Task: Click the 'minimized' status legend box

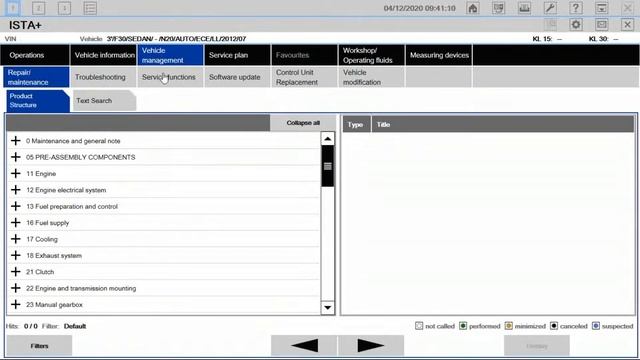Action: point(509,326)
